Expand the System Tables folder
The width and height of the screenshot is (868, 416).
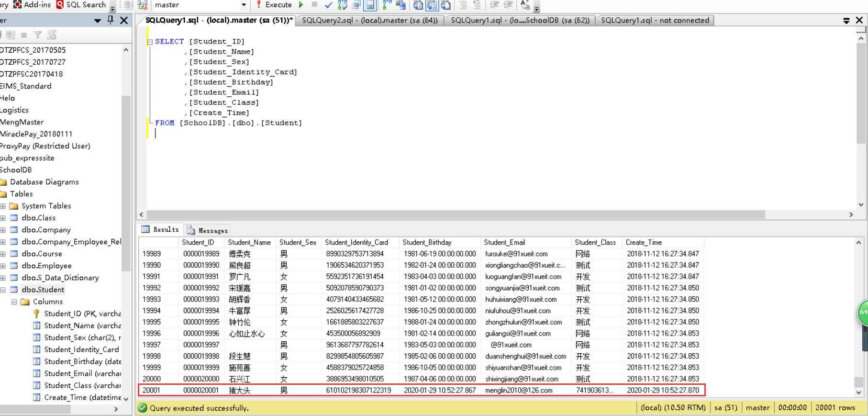pos(3,206)
